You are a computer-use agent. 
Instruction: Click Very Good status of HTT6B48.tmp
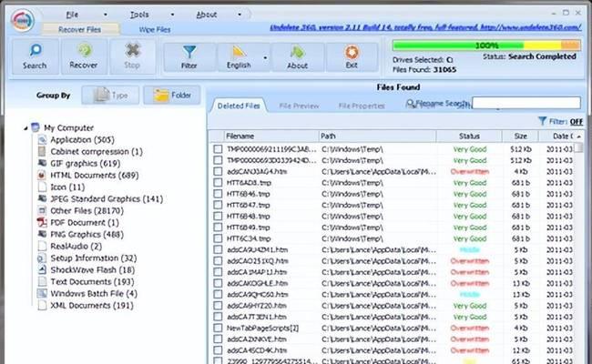pyautogui.click(x=470, y=217)
